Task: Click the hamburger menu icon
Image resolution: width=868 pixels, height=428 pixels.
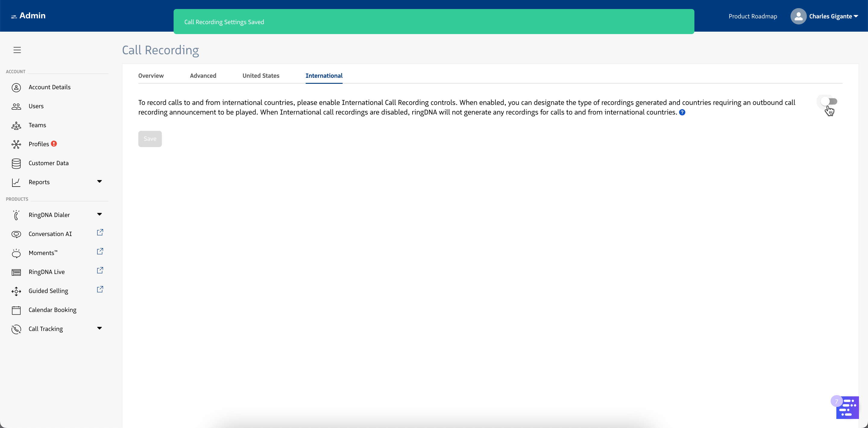Action: pos(17,50)
